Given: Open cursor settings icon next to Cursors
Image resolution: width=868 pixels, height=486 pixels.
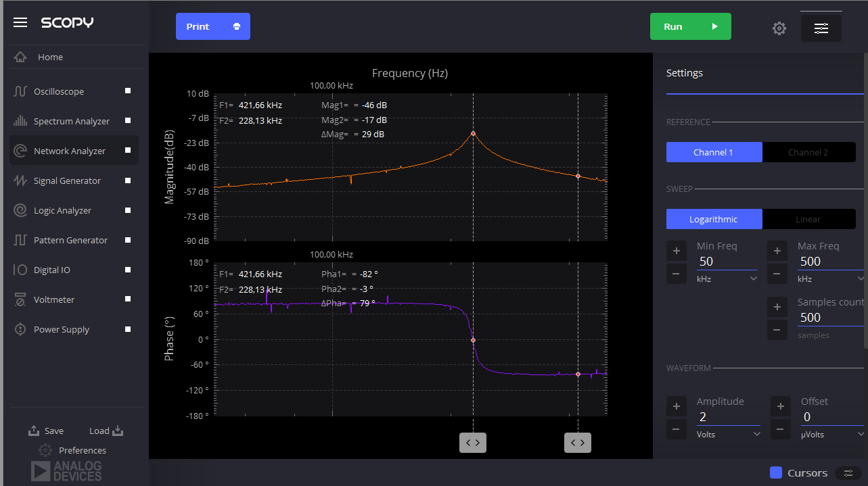Looking at the screenshot, I should (x=848, y=473).
